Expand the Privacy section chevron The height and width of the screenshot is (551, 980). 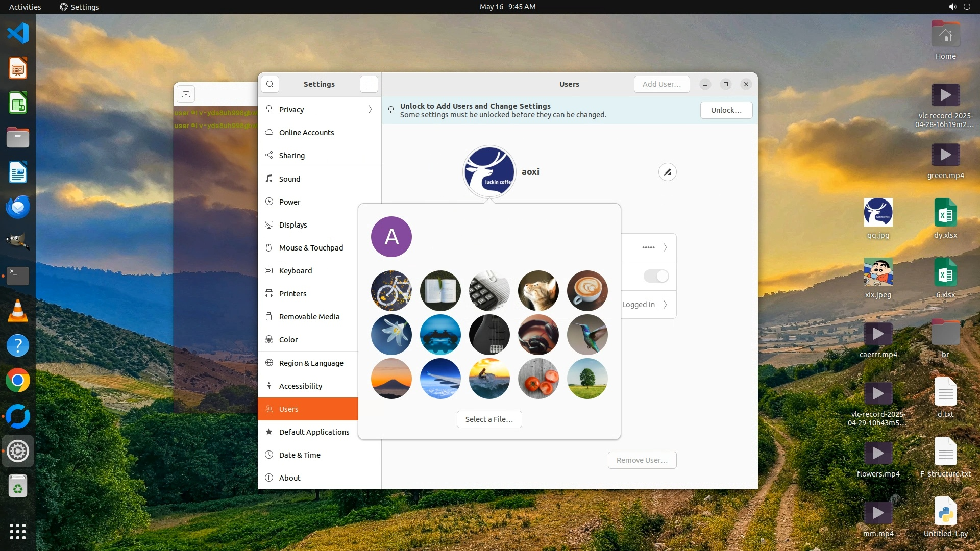point(370,110)
